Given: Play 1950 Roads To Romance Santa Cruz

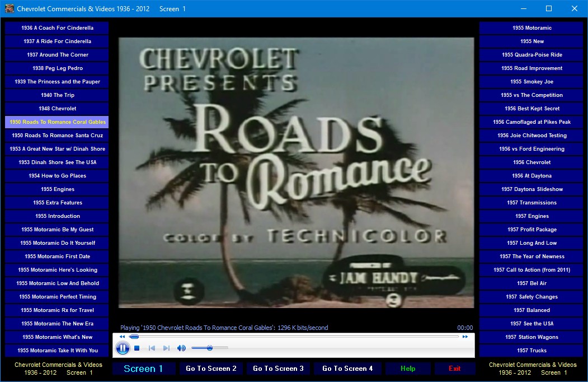Looking at the screenshot, I should click(57, 136).
